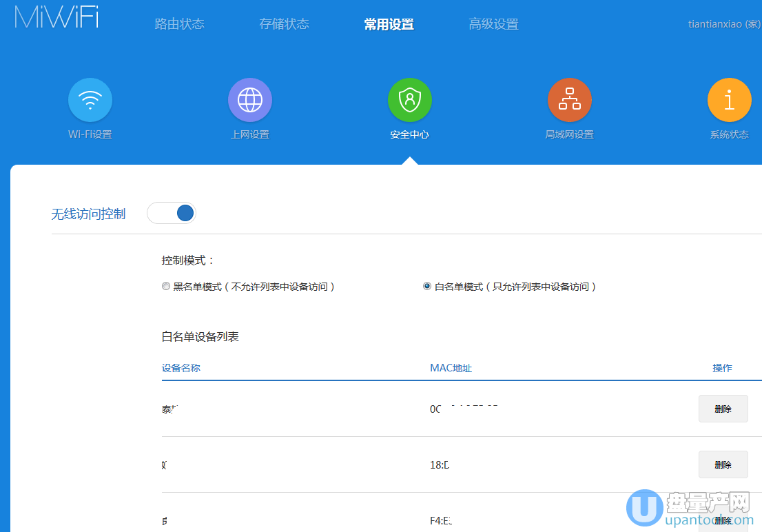Open the tiantianxiao (家) account menu
The width and height of the screenshot is (762, 532).
[722, 23]
